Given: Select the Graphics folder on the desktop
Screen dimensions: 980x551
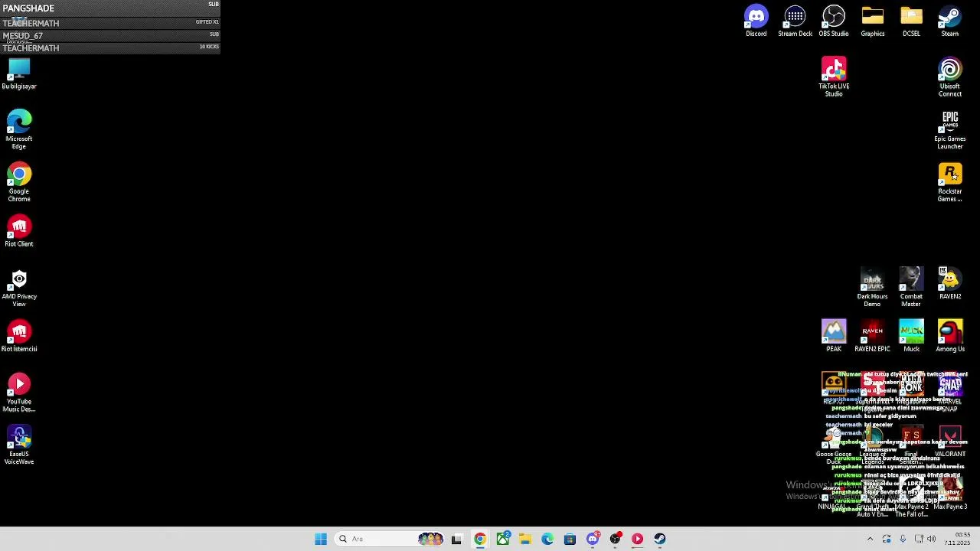Looking at the screenshot, I should 872,21.
